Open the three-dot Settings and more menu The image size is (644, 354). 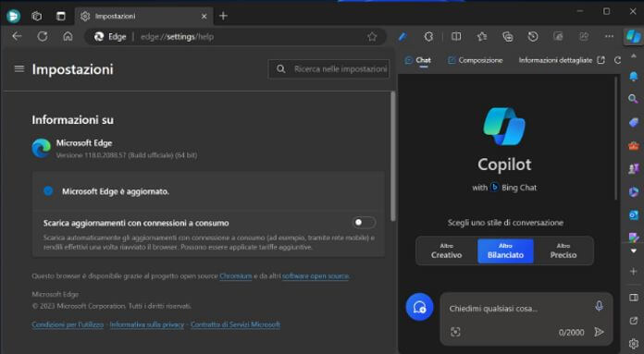tap(609, 37)
